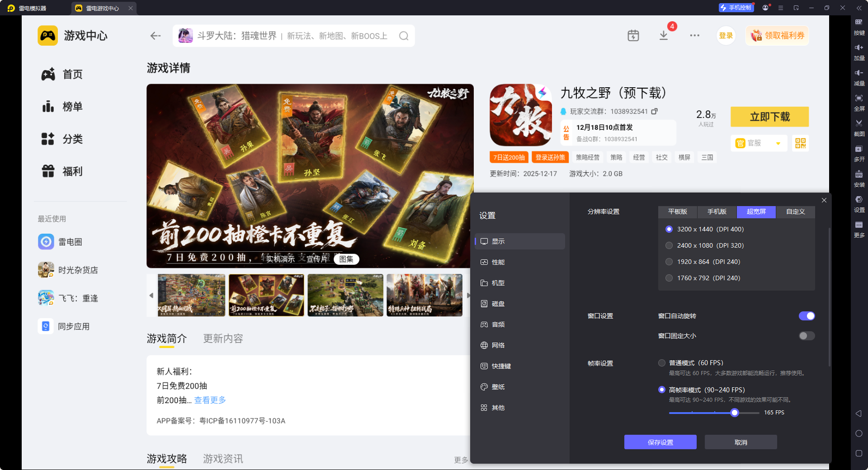Click the search magnifier icon

403,36
